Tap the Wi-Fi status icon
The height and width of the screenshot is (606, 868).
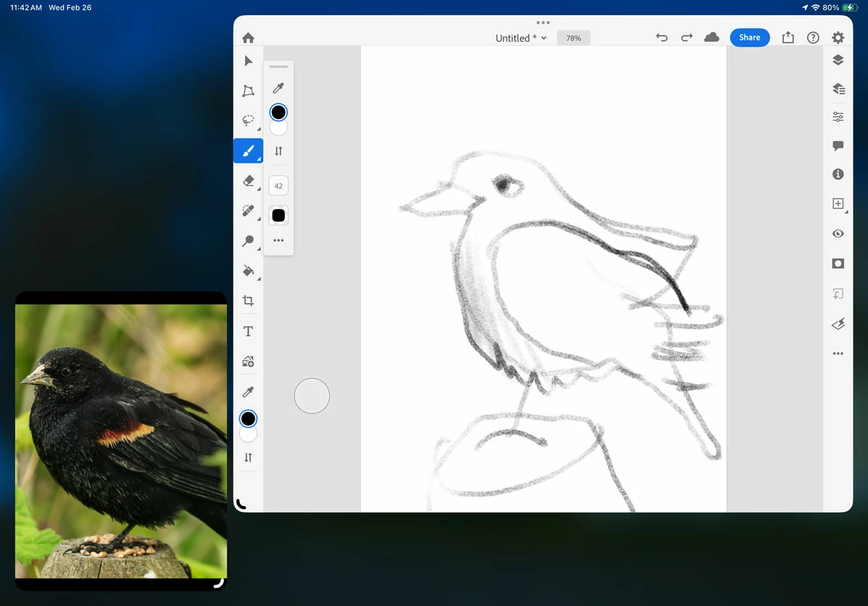pyautogui.click(x=815, y=7)
